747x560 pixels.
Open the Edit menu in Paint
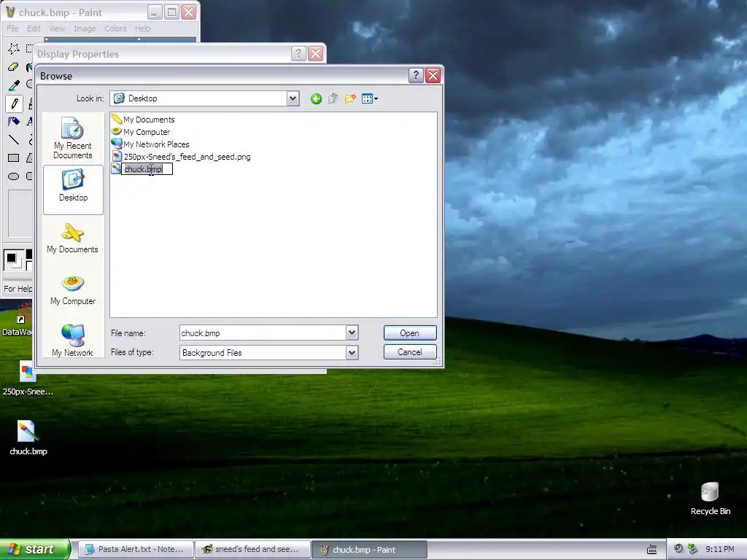tap(34, 28)
